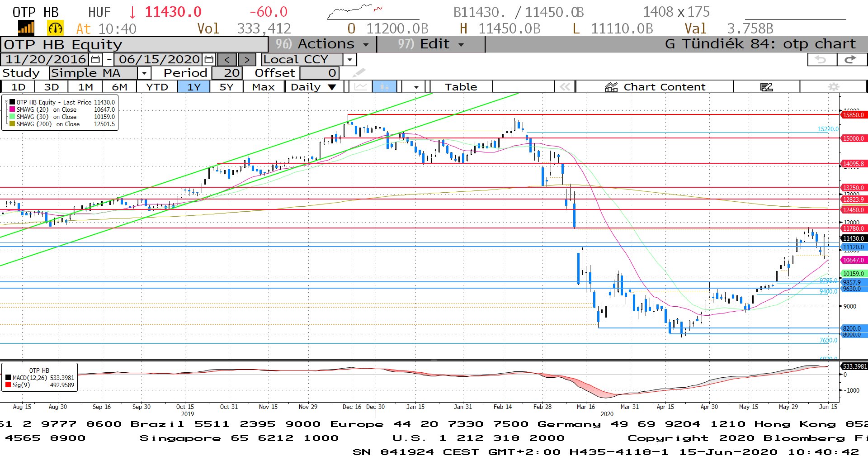868x470 pixels.
Task: Click the OTP HB Equity security field
Action: pyautogui.click(x=134, y=44)
